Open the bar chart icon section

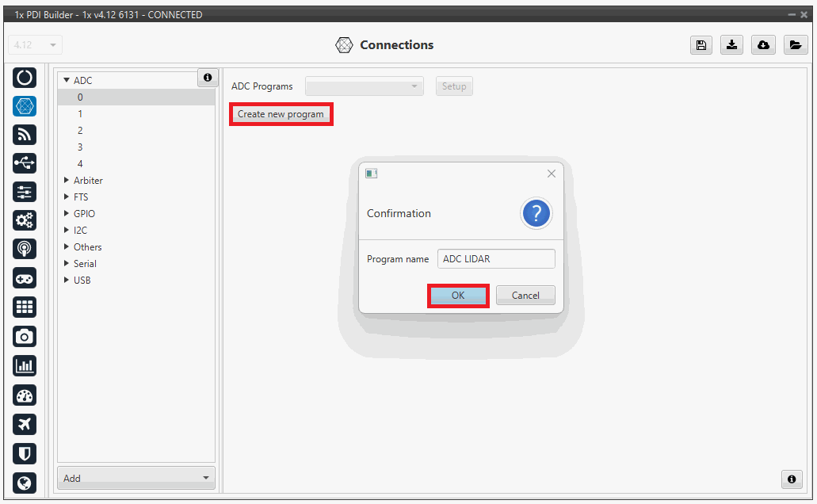(x=25, y=366)
